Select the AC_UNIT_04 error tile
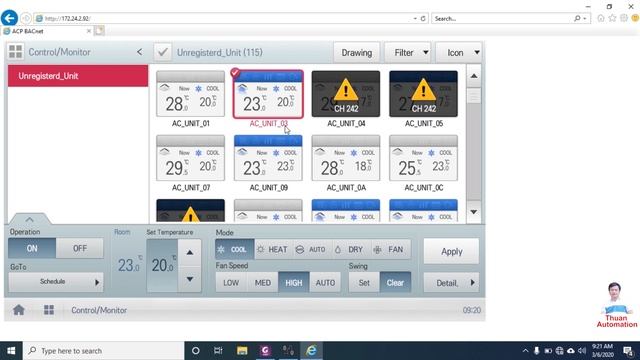Screen dimensions: 640x360 [346, 94]
